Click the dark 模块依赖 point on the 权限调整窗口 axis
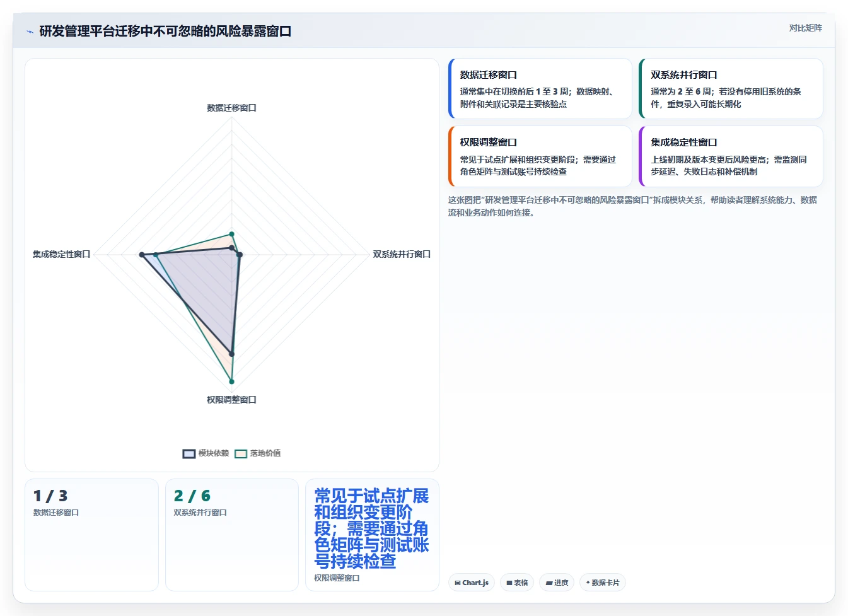848x616 pixels. tap(231, 354)
